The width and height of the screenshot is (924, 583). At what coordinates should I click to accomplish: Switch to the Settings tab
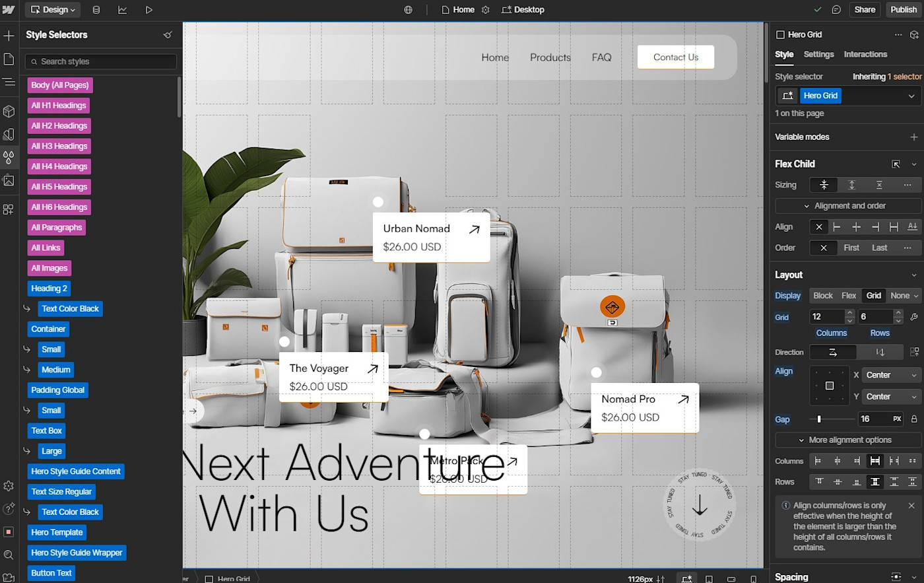(x=818, y=55)
